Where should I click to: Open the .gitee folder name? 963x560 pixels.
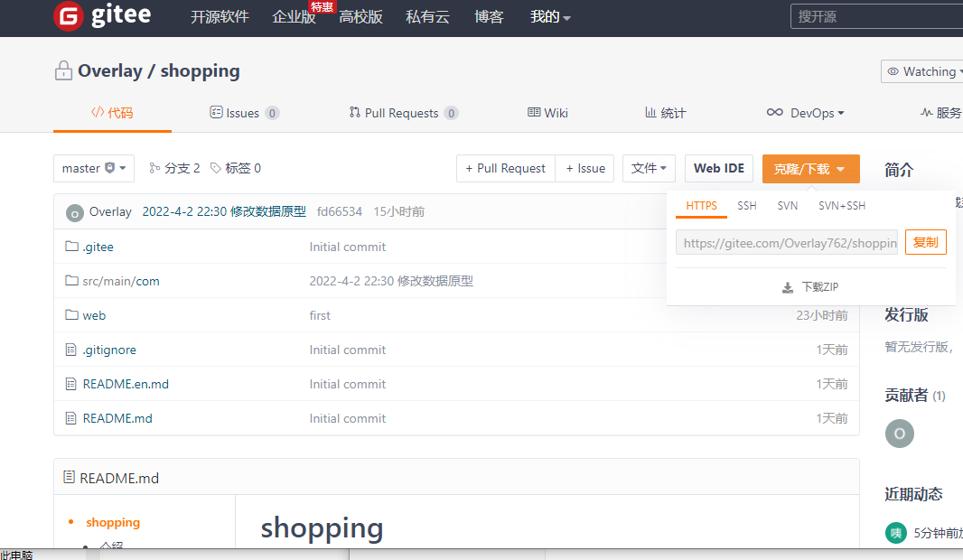[98, 247]
